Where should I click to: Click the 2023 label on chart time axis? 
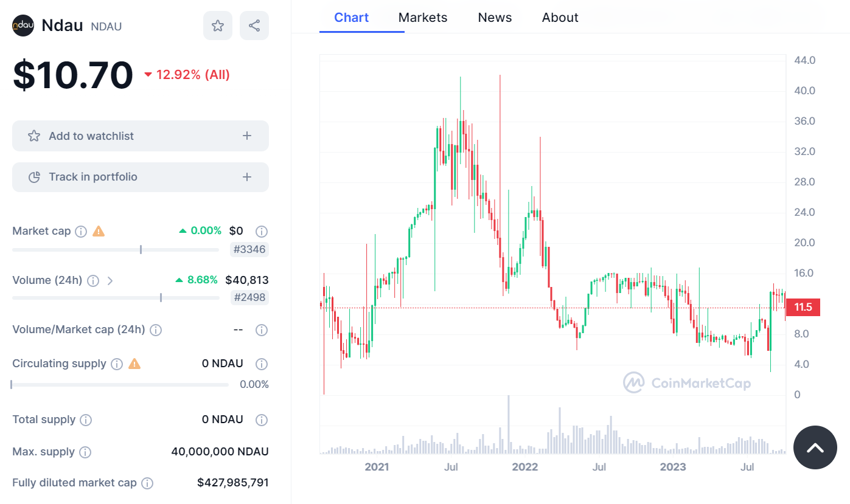673,467
